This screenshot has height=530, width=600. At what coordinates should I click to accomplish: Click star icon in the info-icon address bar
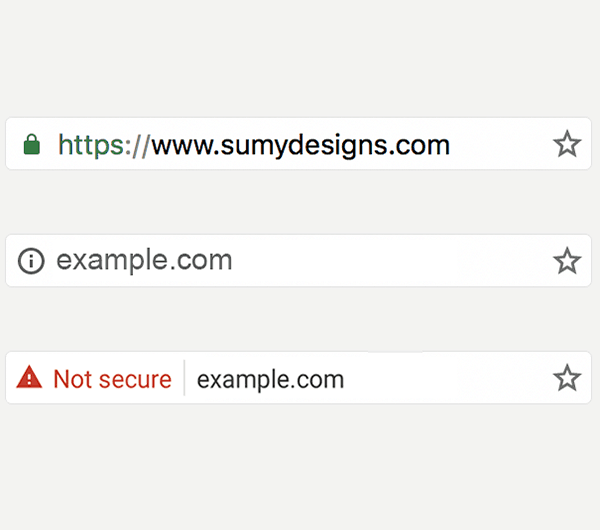pyautogui.click(x=567, y=261)
